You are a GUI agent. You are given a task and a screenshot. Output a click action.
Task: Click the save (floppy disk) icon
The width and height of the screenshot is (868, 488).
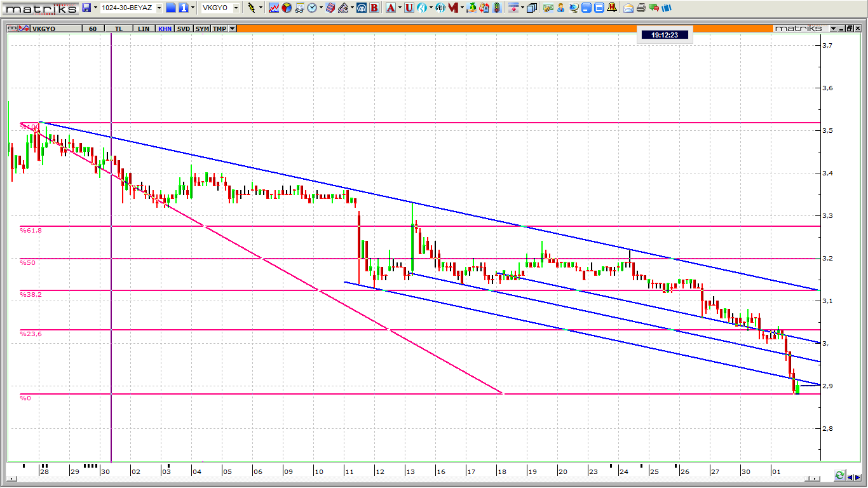[x=87, y=8]
